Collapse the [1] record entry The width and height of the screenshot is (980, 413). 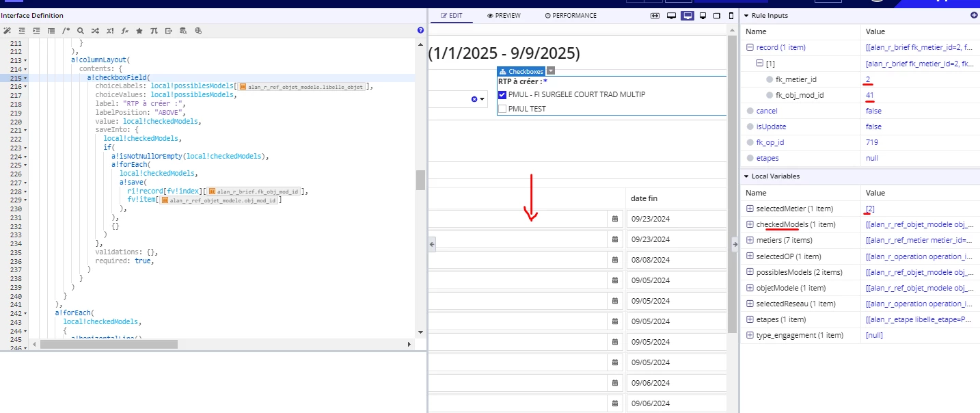click(759, 64)
